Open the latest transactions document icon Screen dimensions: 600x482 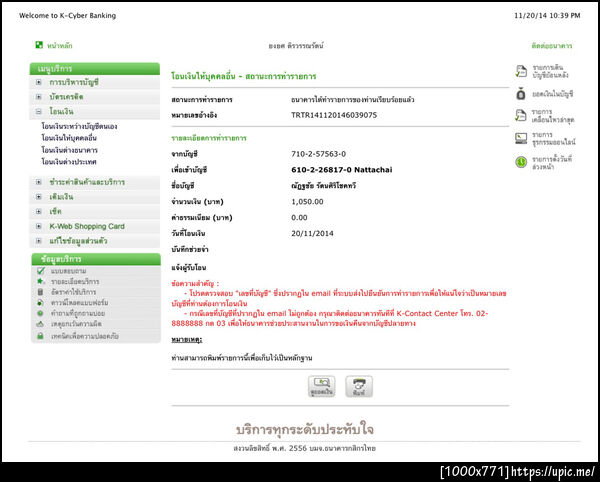[x=521, y=116]
